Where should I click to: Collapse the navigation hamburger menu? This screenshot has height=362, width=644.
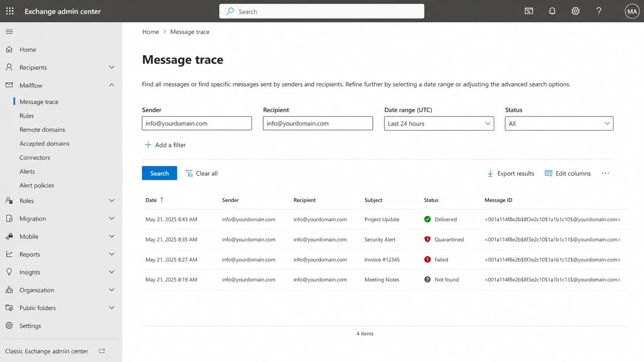pyautogui.click(x=9, y=32)
